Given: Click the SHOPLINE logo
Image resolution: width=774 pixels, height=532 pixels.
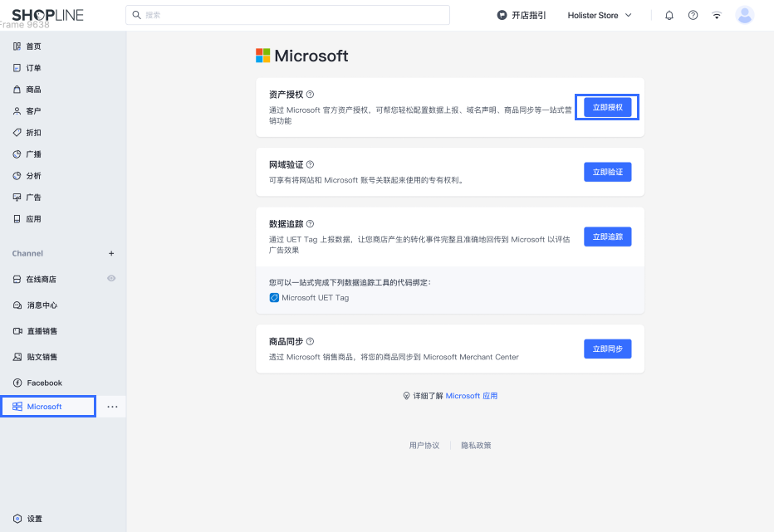Looking at the screenshot, I should tap(48, 15).
